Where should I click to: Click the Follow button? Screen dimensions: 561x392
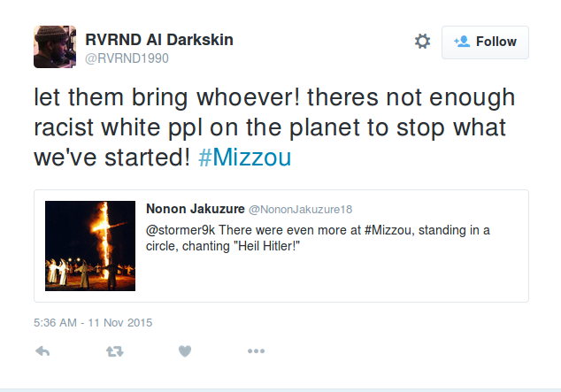tap(485, 42)
